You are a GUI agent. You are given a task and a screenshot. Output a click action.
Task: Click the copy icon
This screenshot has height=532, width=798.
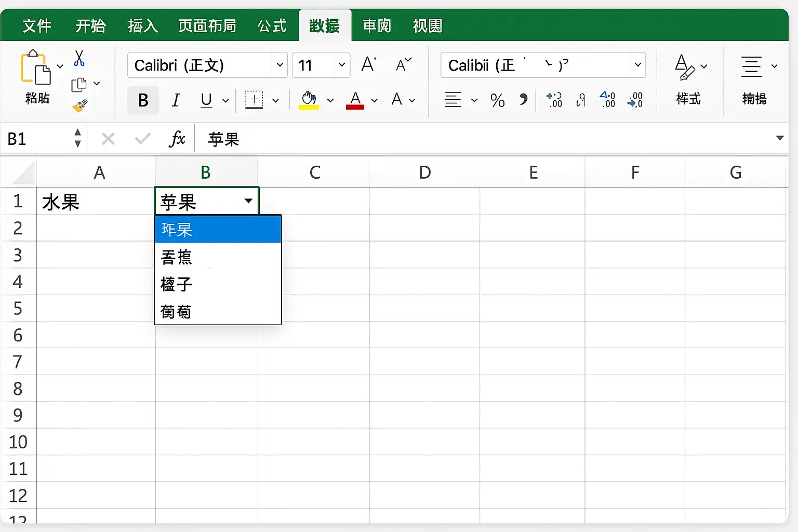pyautogui.click(x=79, y=84)
